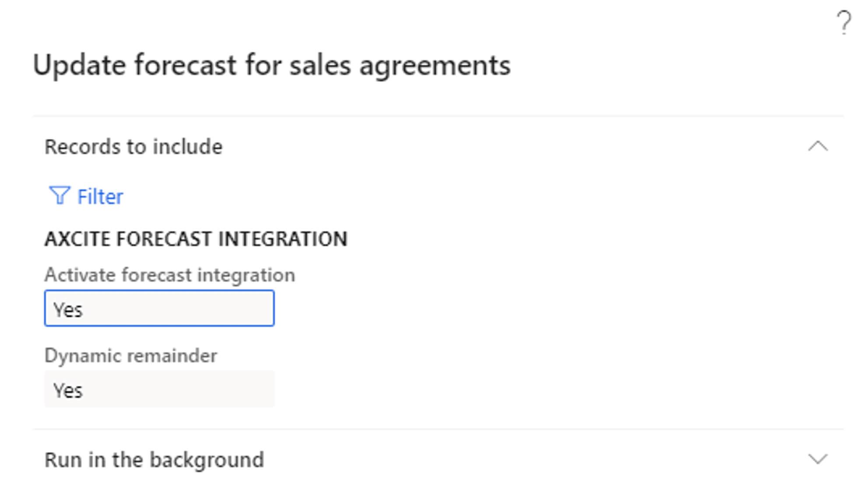
Task: Click the Yes text under Activate forecast integration
Action: point(68,310)
